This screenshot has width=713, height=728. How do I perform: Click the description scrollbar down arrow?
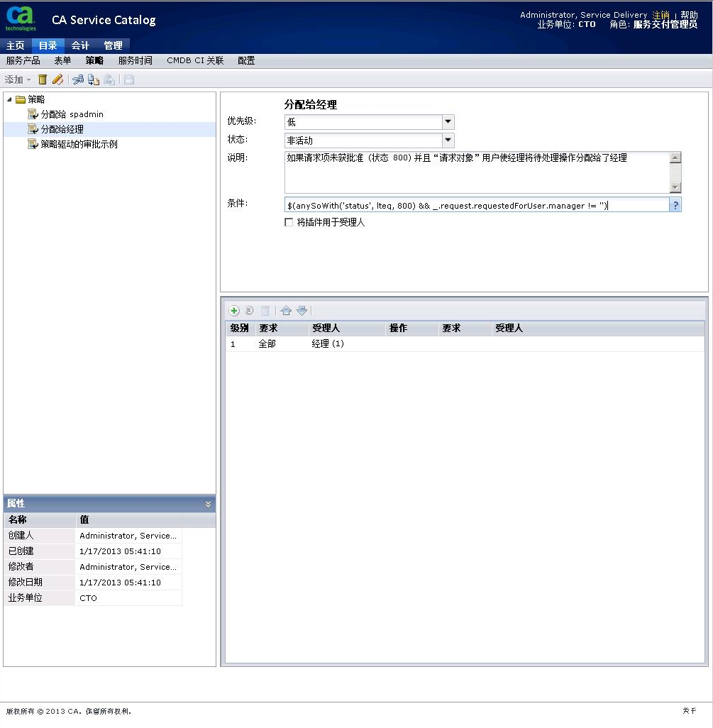675,187
